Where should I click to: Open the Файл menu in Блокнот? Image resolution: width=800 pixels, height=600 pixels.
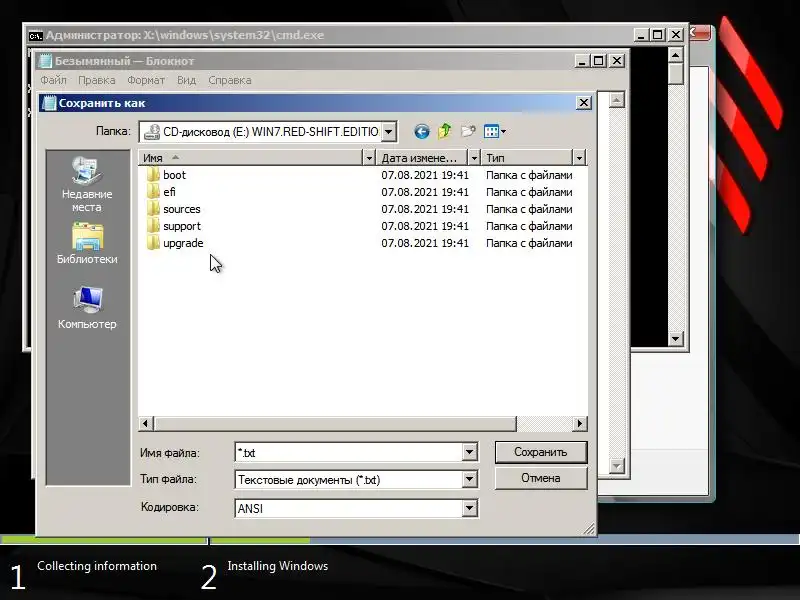[x=54, y=80]
